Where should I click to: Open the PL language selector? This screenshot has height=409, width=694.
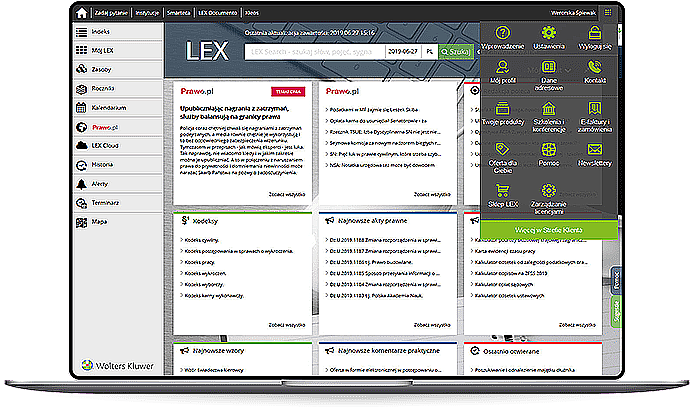(x=430, y=51)
